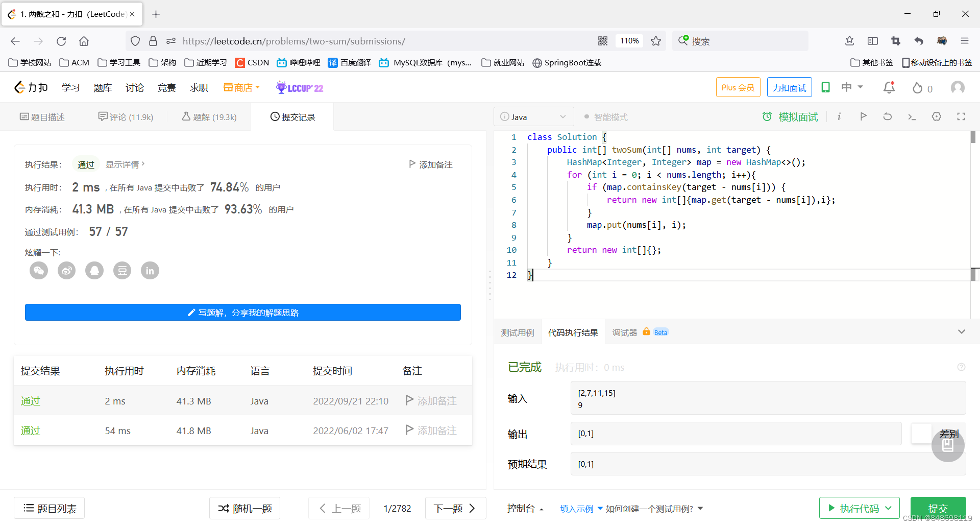The height and width of the screenshot is (526, 980).
Task: Expand the 商店 shop dropdown
Action: pos(241,87)
